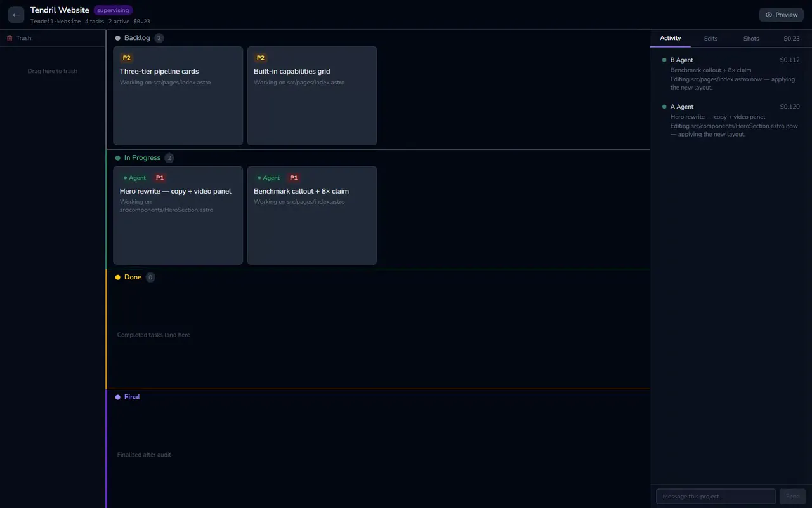Screen dimensions: 812x508
Task: Click the 4 tasks counter in header
Action: tap(95, 22)
